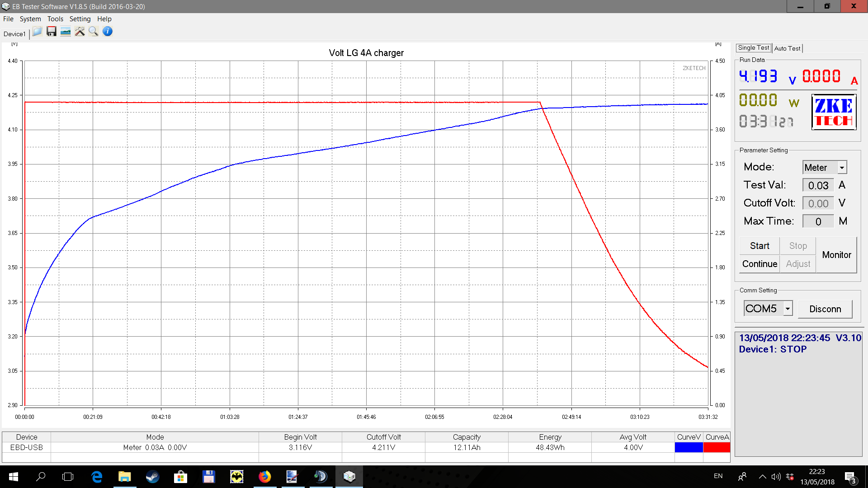868x488 pixels.
Task: Click the open folder toolbar icon
Action: pyautogui.click(x=38, y=31)
